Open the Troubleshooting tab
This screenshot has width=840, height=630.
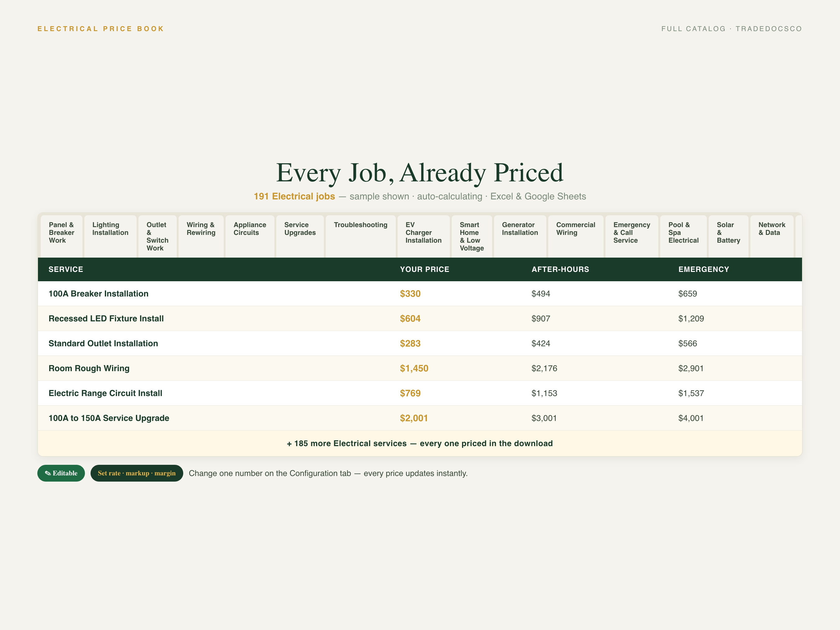(x=361, y=236)
